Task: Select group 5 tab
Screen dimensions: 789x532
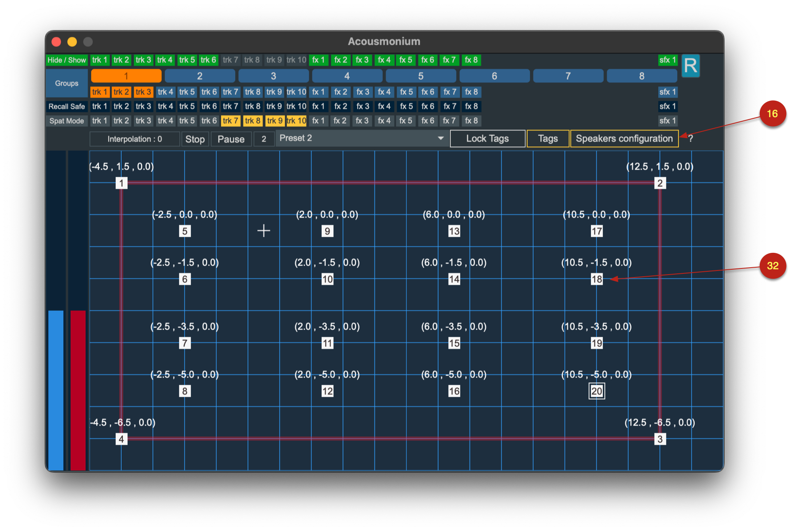Action: [421, 76]
